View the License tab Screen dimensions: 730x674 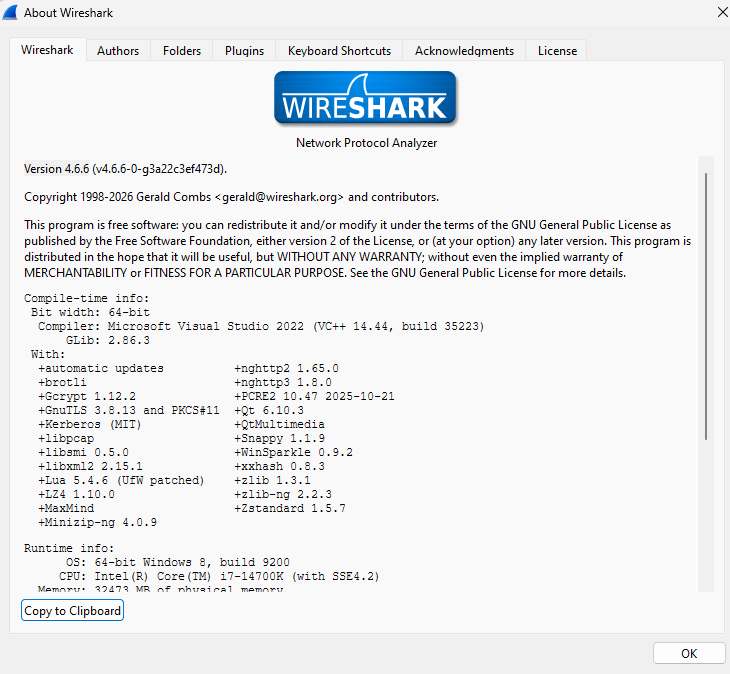click(x=557, y=50)
